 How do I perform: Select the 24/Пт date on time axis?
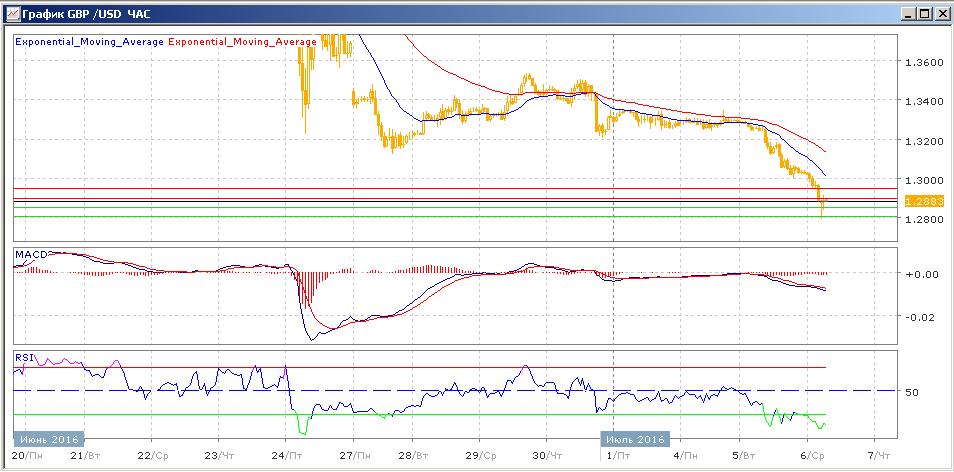click(285, 456)
